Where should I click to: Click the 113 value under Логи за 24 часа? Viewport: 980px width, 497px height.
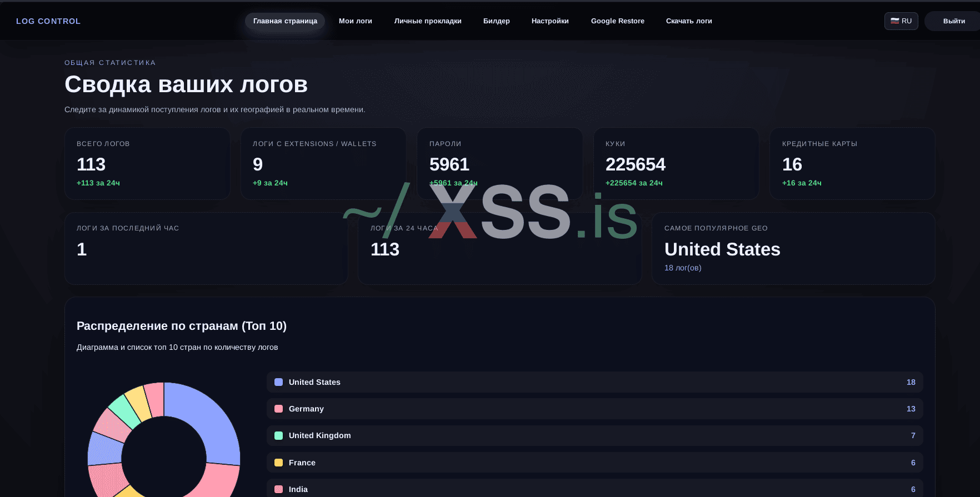pyautogui.click(x=385, y=249)
